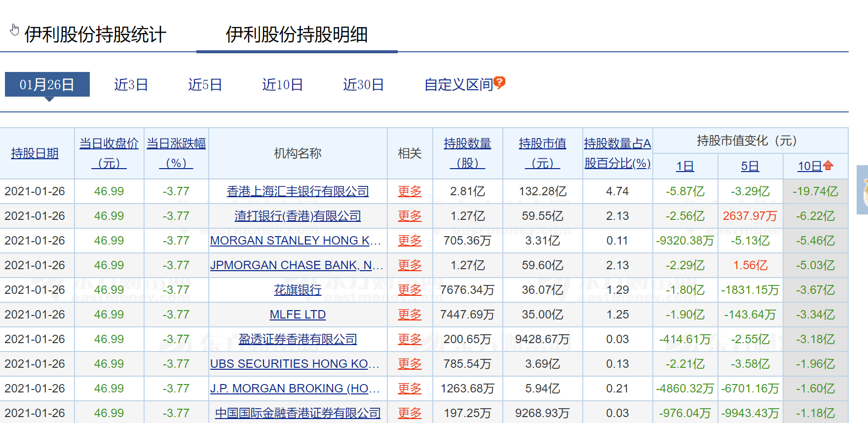
Task: Click 更多 in the 香港上海汇丰银行 row
Action: (x=410, y=191)
